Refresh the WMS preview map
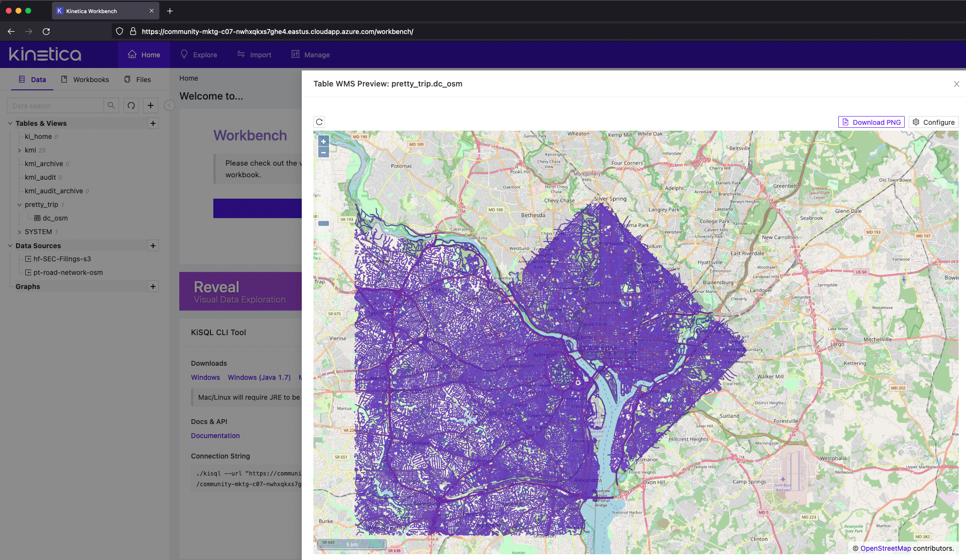This screenshot has height=560, width=966. pos(319,122)
